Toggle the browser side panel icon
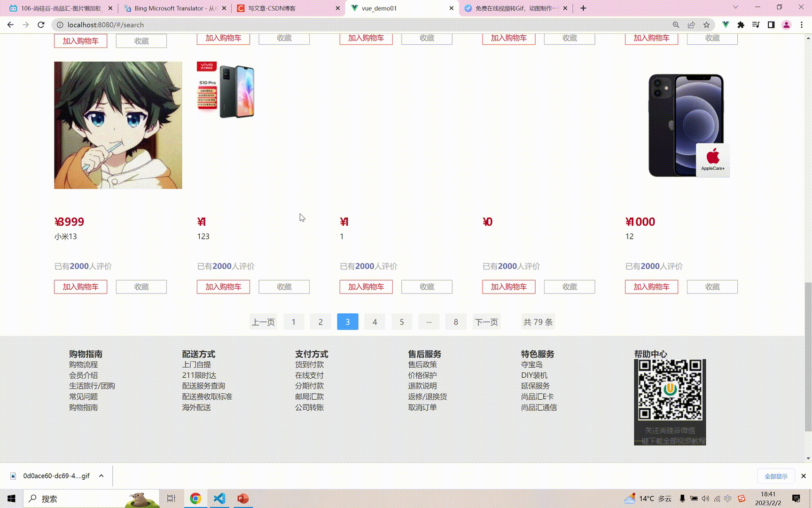The height and width of the screenshot is (508, 812). click(x=771, y=25)
